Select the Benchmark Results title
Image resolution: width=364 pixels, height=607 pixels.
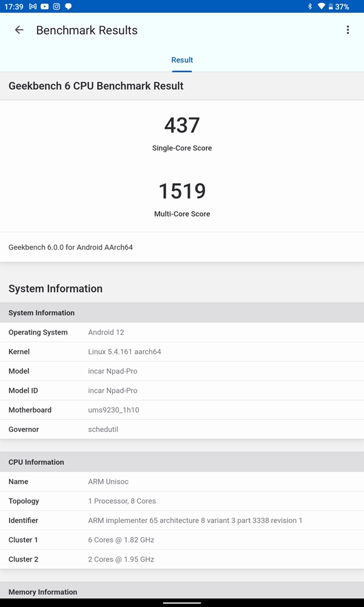point(87,30)
